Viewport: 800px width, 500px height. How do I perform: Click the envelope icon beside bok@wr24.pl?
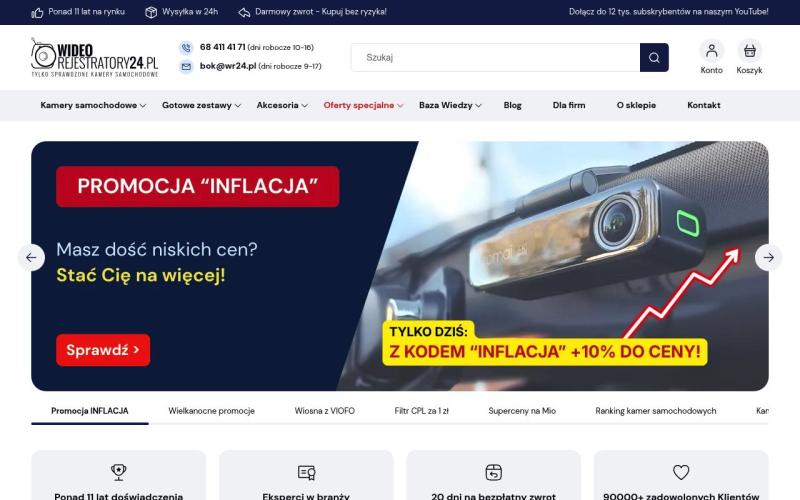tap(186, 66)
